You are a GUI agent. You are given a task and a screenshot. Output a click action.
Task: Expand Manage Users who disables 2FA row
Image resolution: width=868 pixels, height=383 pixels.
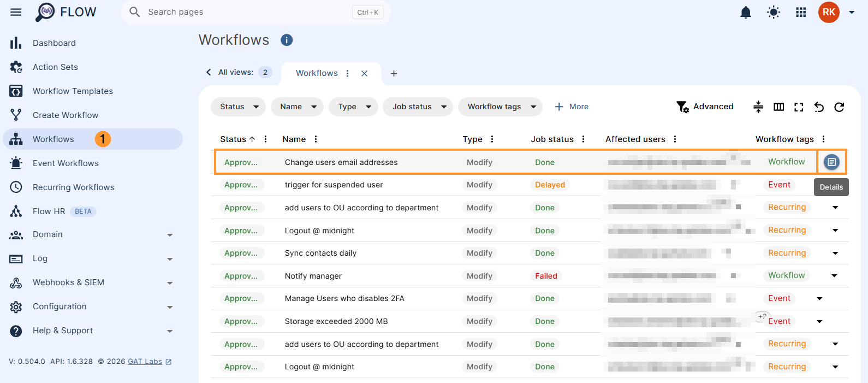tap(819, 298)
